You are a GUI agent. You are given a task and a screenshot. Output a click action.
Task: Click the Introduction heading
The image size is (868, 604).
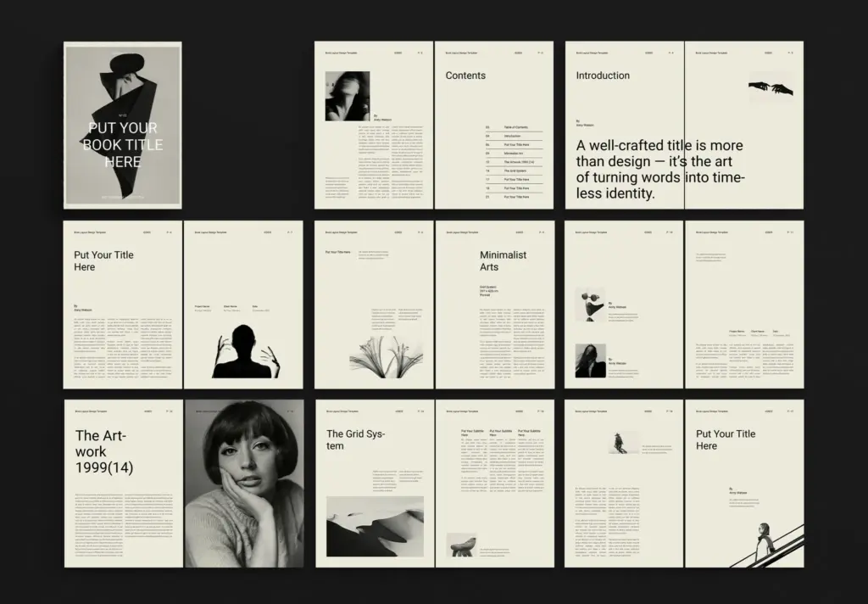(602, 75)
